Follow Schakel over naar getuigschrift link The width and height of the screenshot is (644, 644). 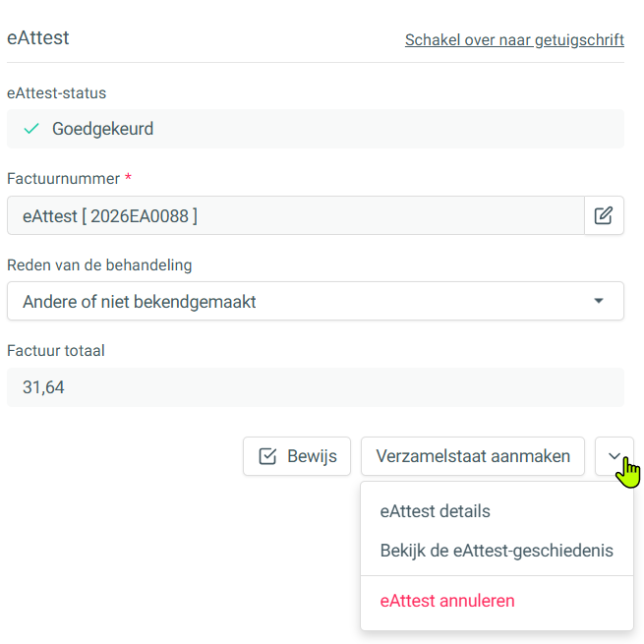pyautogui.click(x=514, y=40)
